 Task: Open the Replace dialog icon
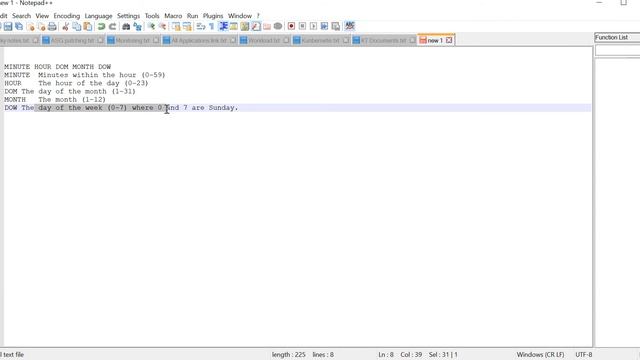coord(138,27)
